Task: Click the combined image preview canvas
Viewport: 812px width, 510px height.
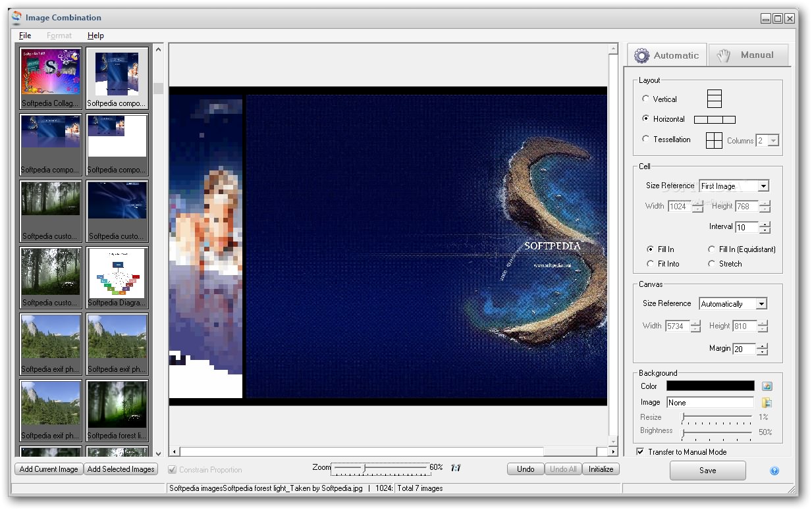Action: coord(388,246)
